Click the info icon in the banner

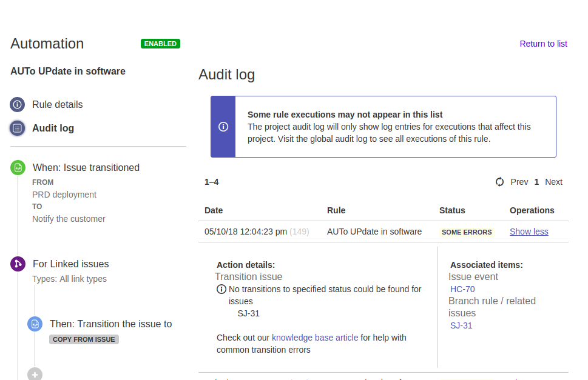tap(223, 127)
